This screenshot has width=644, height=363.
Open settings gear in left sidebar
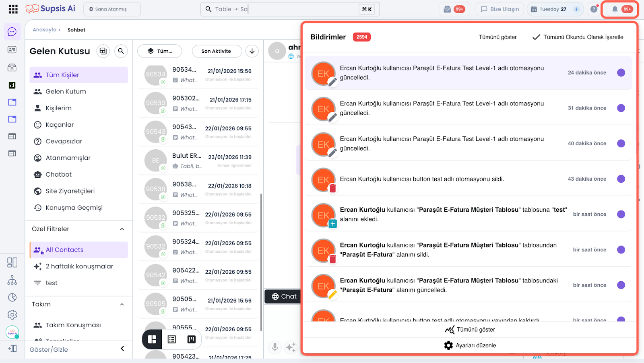click(12, 315)
